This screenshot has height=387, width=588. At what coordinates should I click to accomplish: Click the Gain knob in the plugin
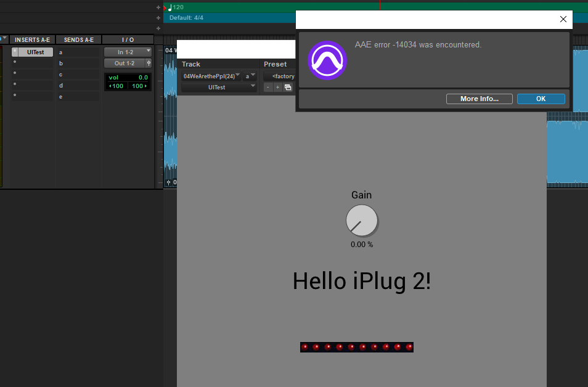[362, 220]
